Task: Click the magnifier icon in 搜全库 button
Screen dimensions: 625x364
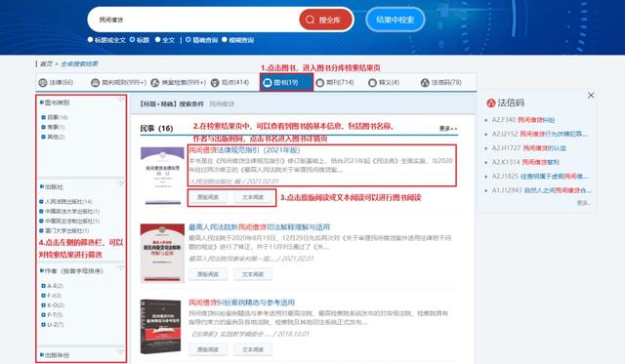Action: (310, 20)
